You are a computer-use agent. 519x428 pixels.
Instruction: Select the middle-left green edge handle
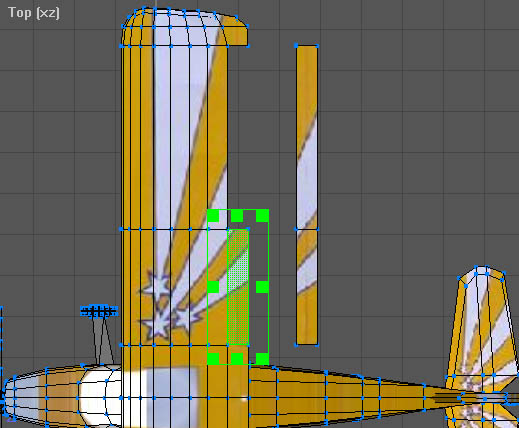tap(213, 287)
